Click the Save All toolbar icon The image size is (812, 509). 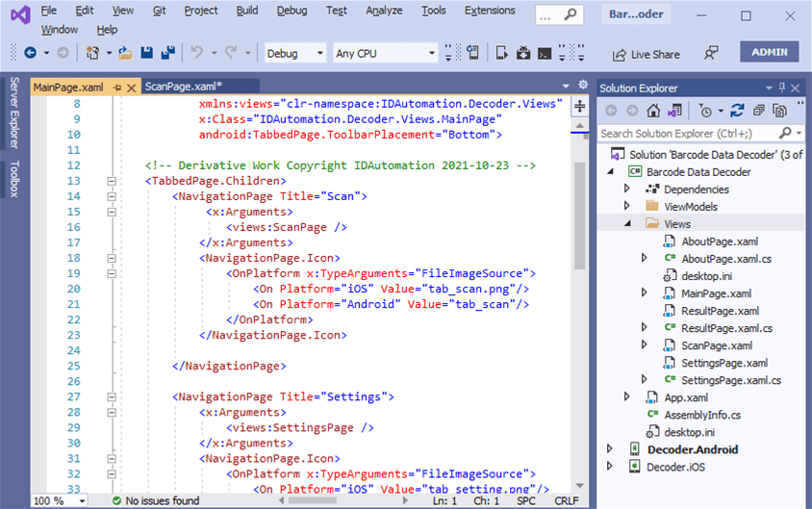167,53
